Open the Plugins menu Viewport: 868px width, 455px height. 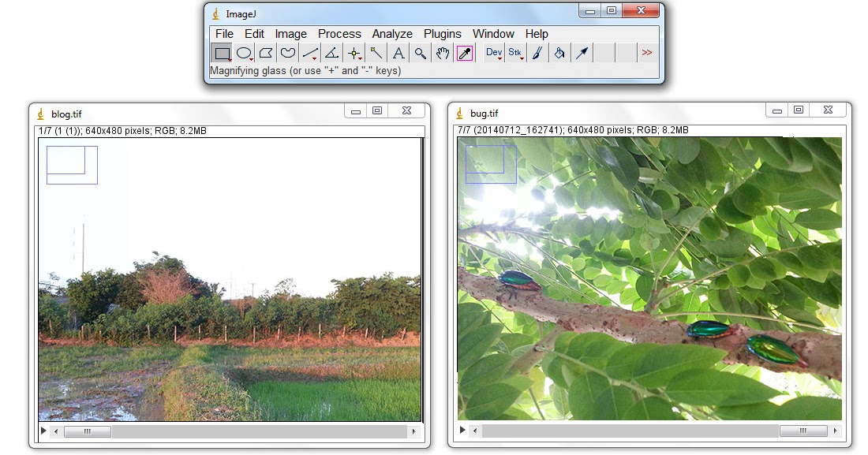click(x=442, y=34)
